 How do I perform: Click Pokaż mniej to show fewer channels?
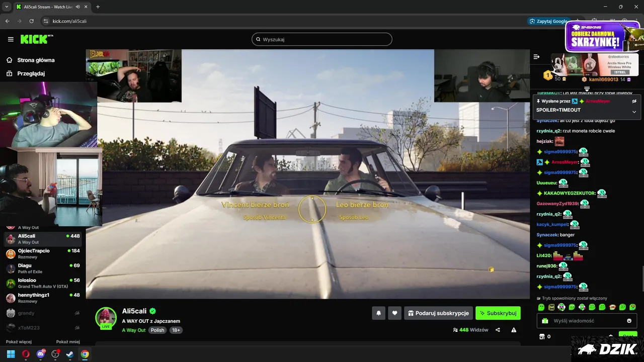(x=68, y=342)
